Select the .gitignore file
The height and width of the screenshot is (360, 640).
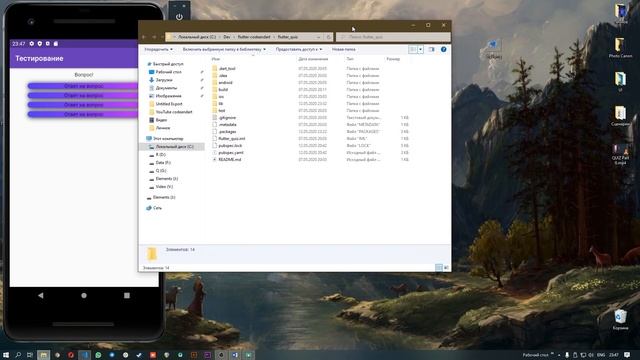[227, 118]
